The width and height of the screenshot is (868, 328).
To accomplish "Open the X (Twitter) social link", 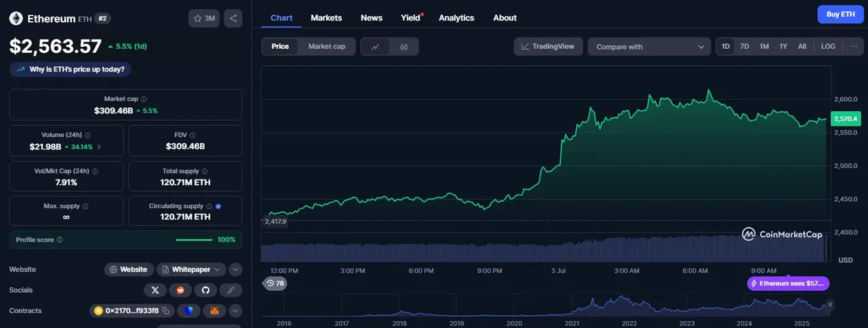I will [x=155, y=290].
